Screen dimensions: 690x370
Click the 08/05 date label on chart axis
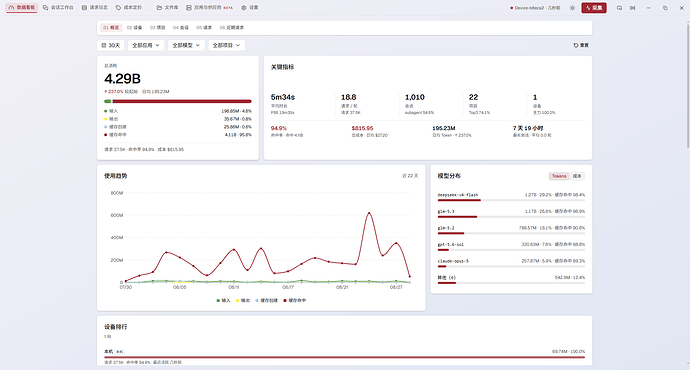180,287
